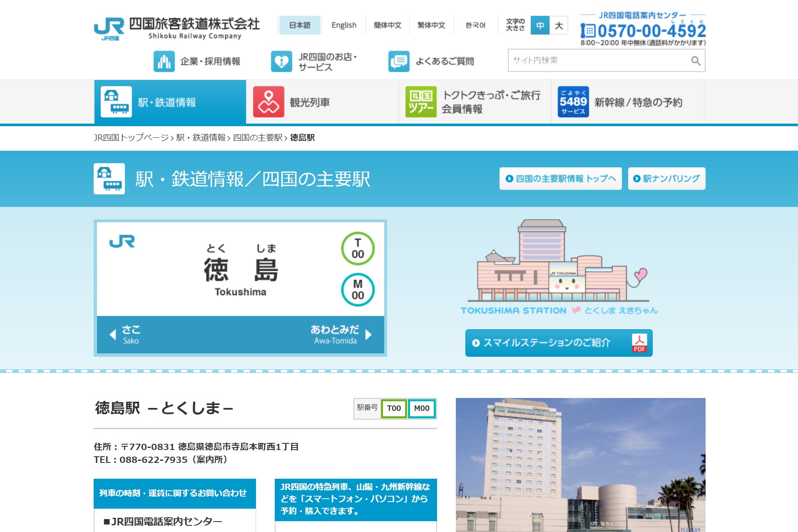Open スマイルステーションのご紹介 PDF button
798x532 pixels.
pos(559,343)
